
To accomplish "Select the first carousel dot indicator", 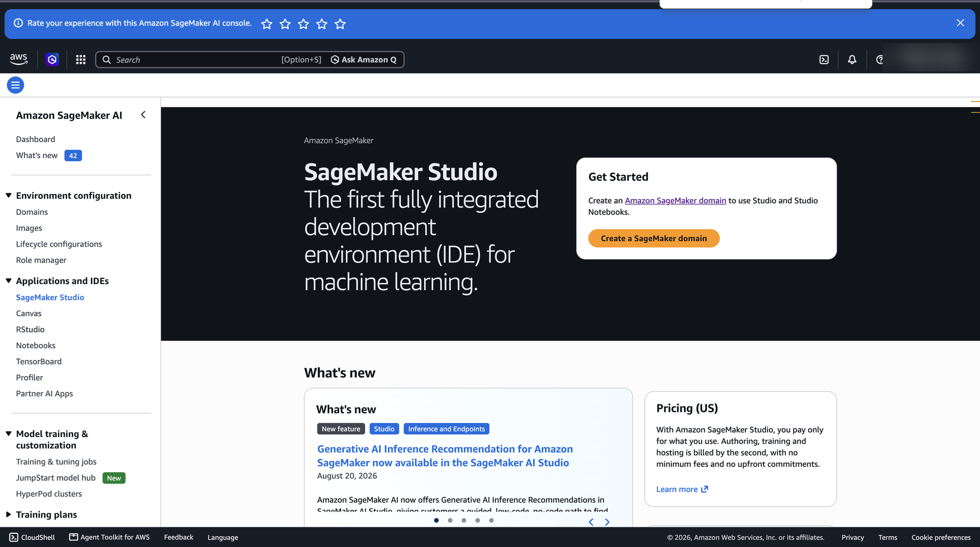I will click(x=437, y=520).
